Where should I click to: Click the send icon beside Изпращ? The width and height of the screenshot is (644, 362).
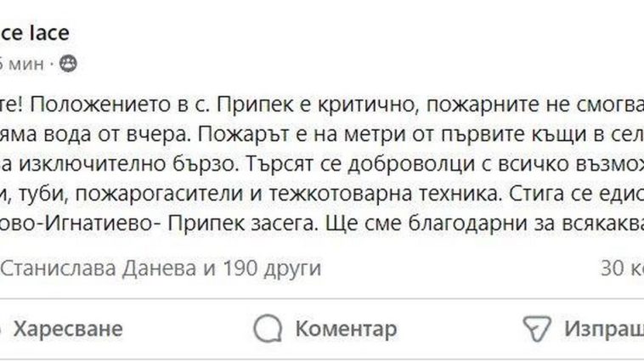point(537,328)
